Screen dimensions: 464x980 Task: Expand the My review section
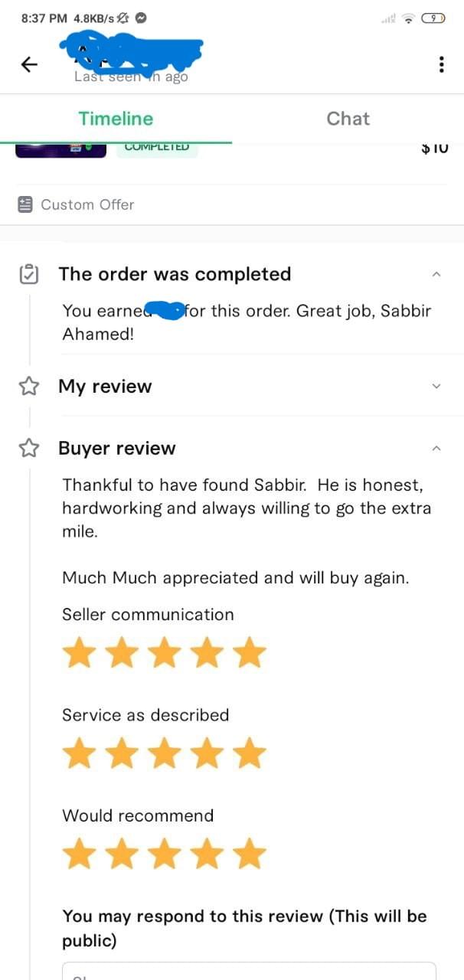click(x=436, y=386)
